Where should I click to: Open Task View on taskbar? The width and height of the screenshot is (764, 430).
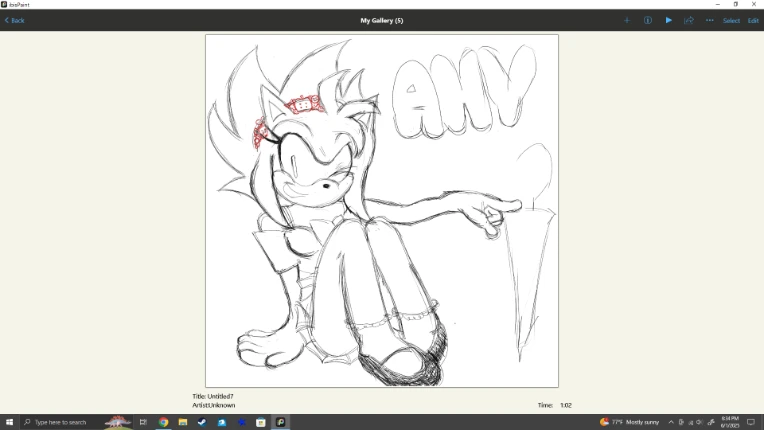(x=143, y=422)
